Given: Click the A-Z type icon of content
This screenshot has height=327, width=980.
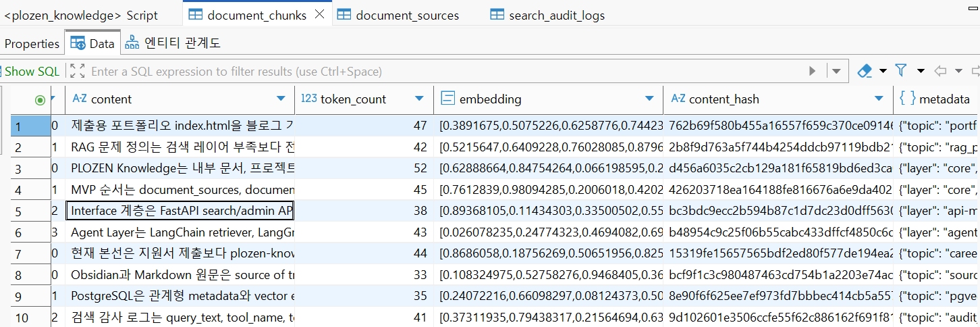Looking at the screenshot, I should [80, 99].
